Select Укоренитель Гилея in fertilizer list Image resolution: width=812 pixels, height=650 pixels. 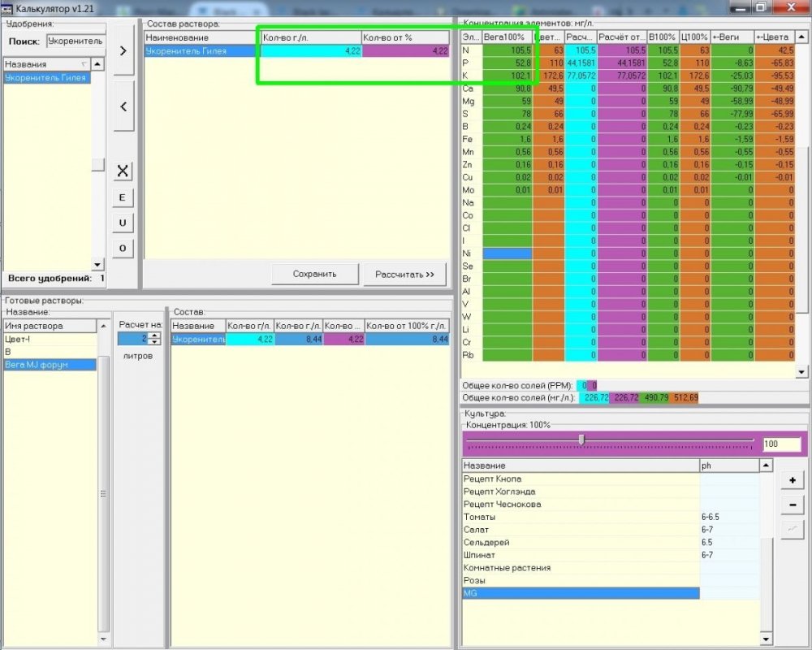click(x=47, y=78)
